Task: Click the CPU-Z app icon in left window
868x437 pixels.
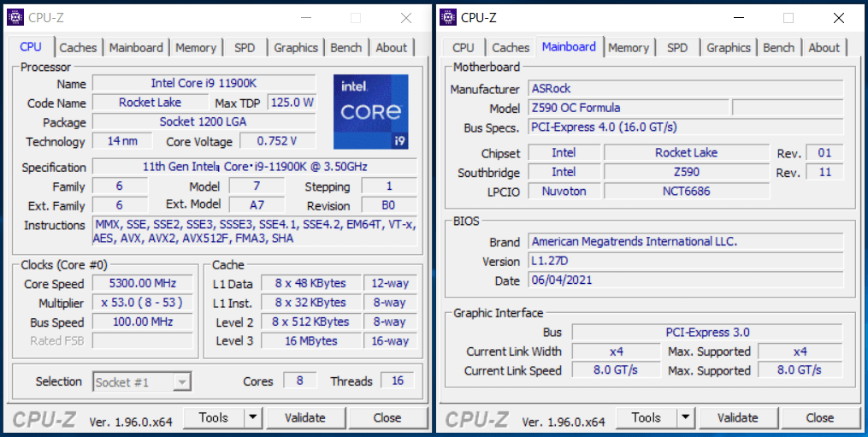Action: 15,18
